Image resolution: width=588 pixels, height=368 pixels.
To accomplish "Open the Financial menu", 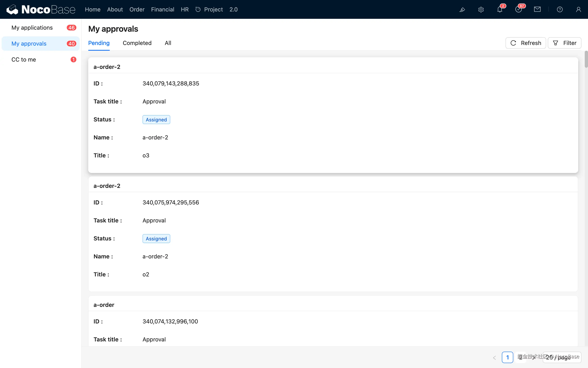I will point(163,9).
